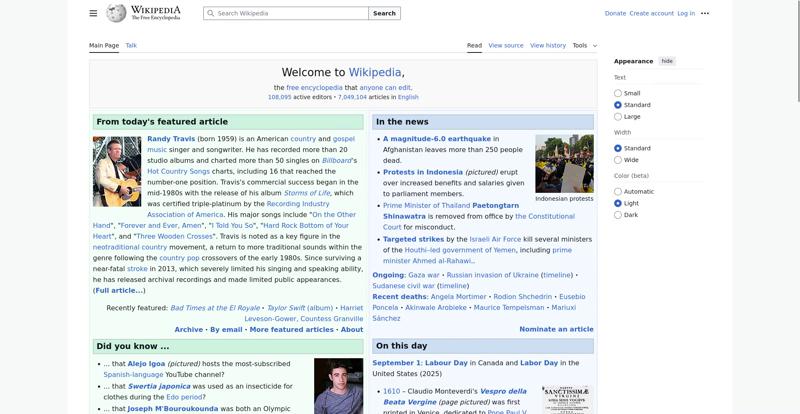The height and width of the screenshot is (414, 800).
Task: Open Russian invasion of Ukraine link
Action: pyautogui.click(x=492, y=275)
